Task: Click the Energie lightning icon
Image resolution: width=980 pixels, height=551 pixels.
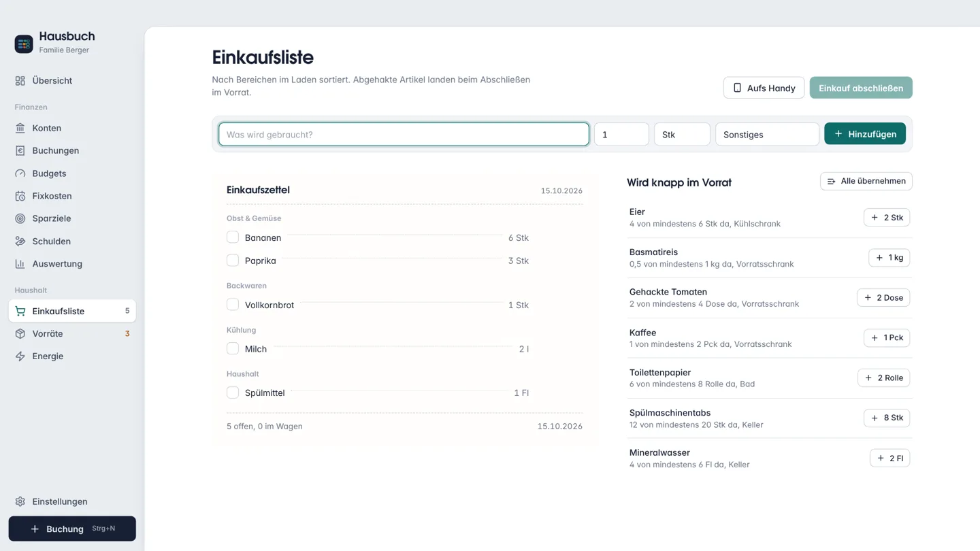Action: tap(20, 356)
